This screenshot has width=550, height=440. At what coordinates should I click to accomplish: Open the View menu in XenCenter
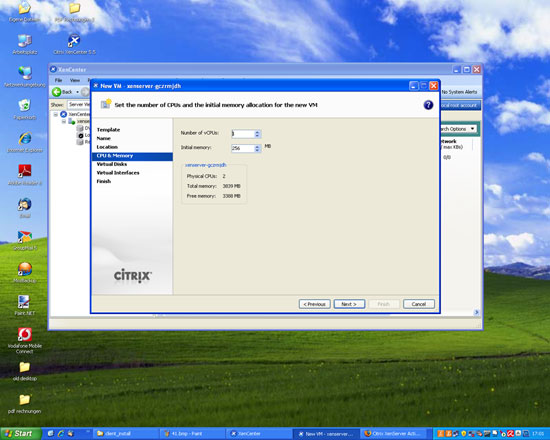click(75, 80)
